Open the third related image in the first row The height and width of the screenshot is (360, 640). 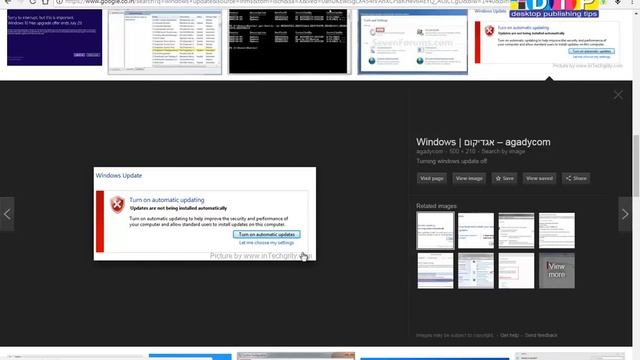pos(516,231)
